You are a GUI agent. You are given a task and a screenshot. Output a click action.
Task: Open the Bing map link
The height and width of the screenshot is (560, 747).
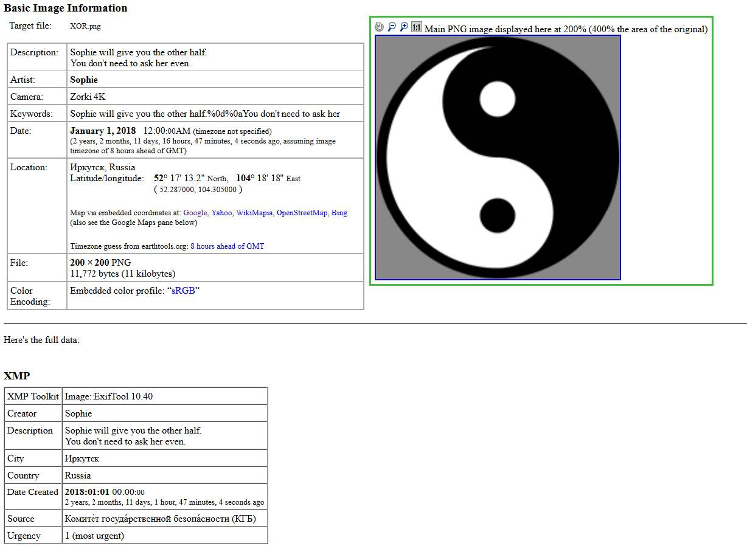pyautogui.click(x=339, y=213)
